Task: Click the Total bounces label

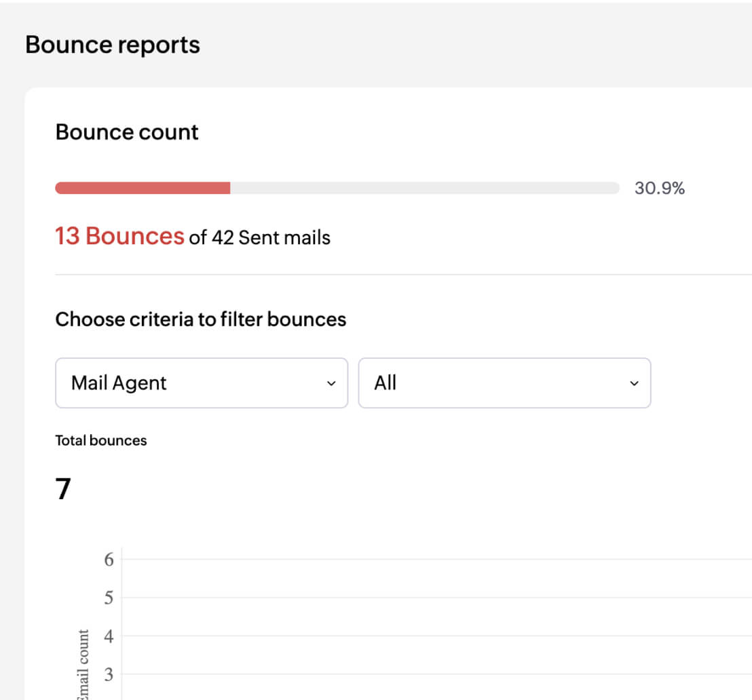Action: tap(100, 440)
